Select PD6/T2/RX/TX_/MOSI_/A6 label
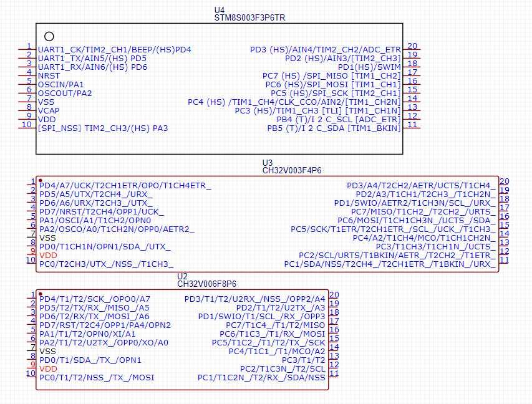Viewport: 532px width, 404px height. click(94, 317)
